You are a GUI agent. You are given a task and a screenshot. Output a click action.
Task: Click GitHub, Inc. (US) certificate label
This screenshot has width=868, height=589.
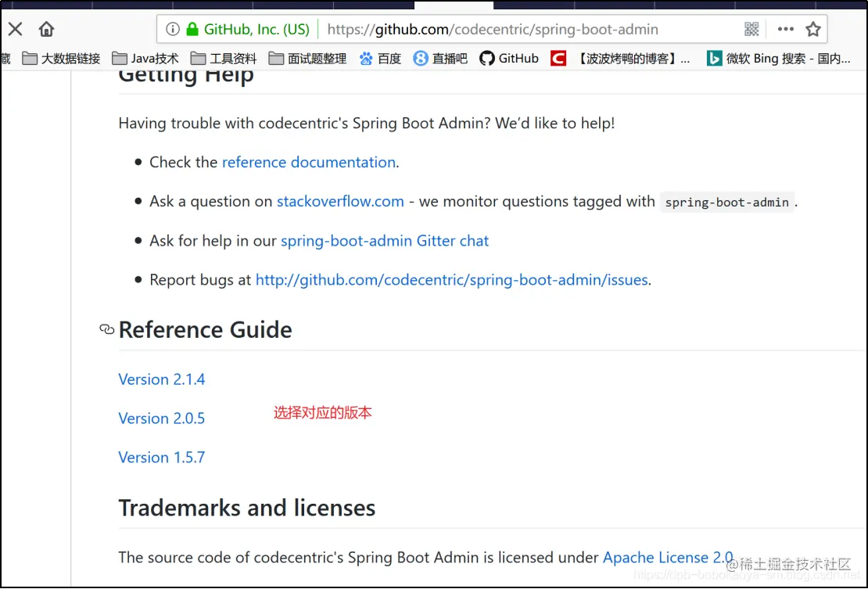click(256, 30)
